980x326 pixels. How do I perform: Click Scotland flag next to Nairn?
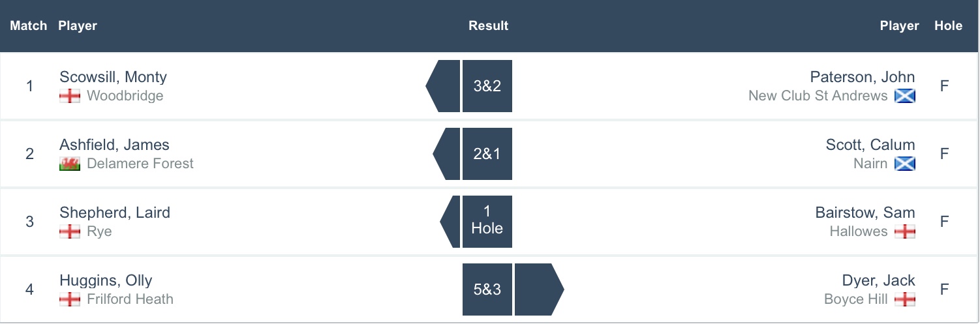pos(905,164)
